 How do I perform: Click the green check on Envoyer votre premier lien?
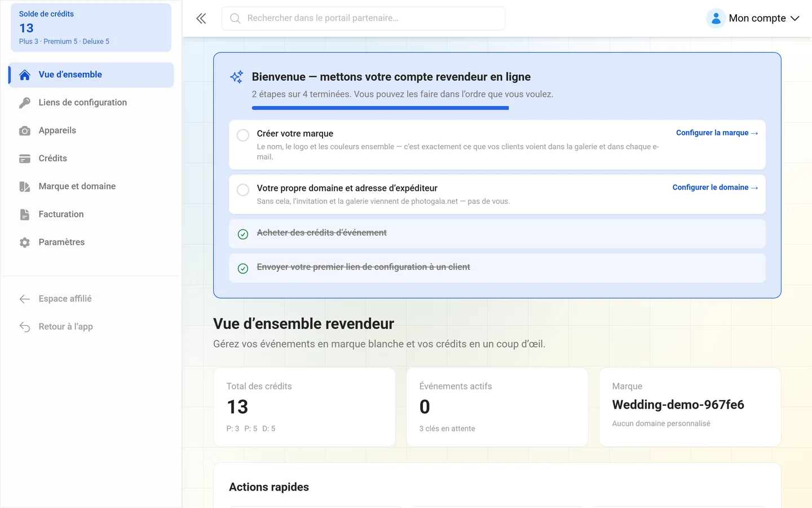pos(243,269)
